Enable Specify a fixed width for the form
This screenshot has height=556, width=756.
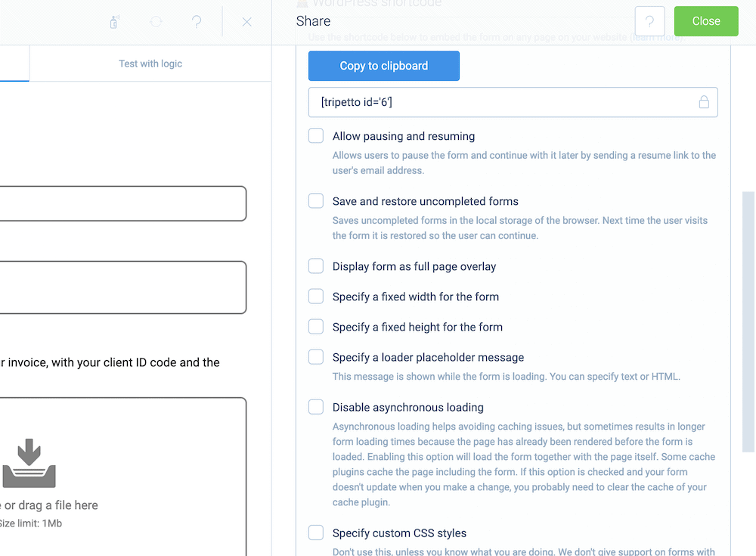[x=316, y=297]
